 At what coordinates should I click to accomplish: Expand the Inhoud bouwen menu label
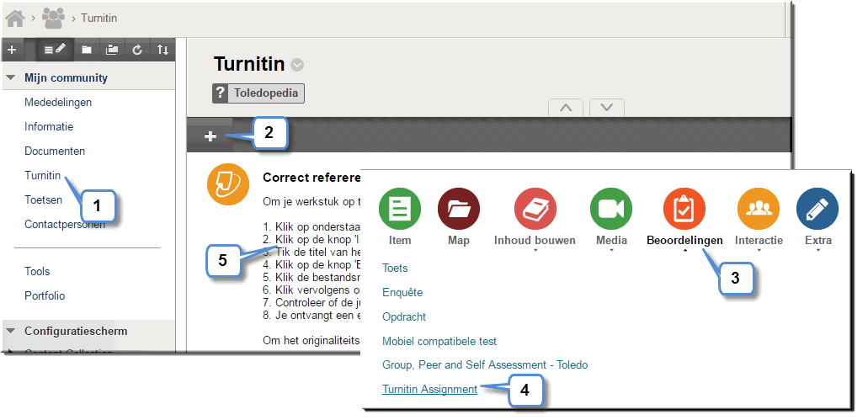pyautogui.click(x=535, y=241)
